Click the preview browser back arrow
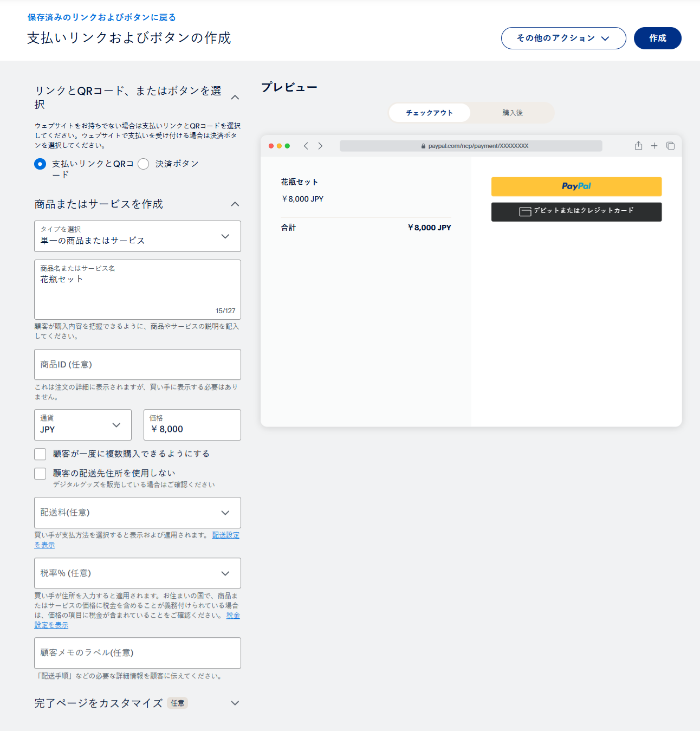This screenshot has width=700, height=731. 306,146
